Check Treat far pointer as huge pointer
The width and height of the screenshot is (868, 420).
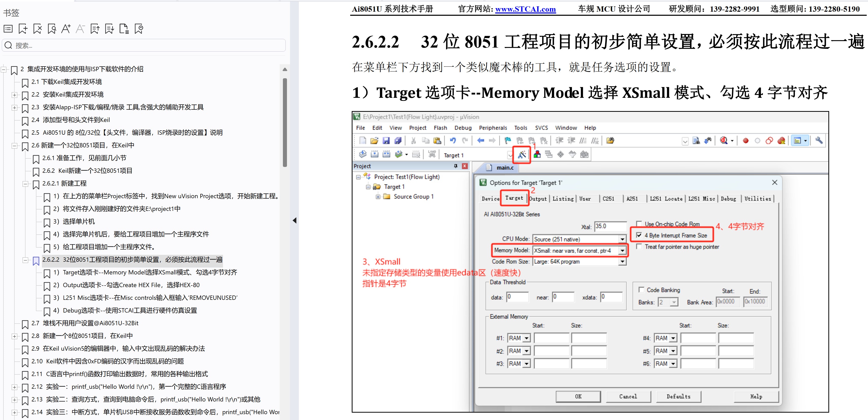pos(639,247)
